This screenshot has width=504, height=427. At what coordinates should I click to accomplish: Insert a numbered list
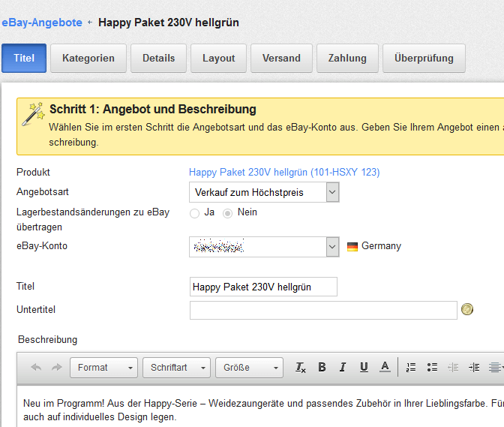click(411, 367)
